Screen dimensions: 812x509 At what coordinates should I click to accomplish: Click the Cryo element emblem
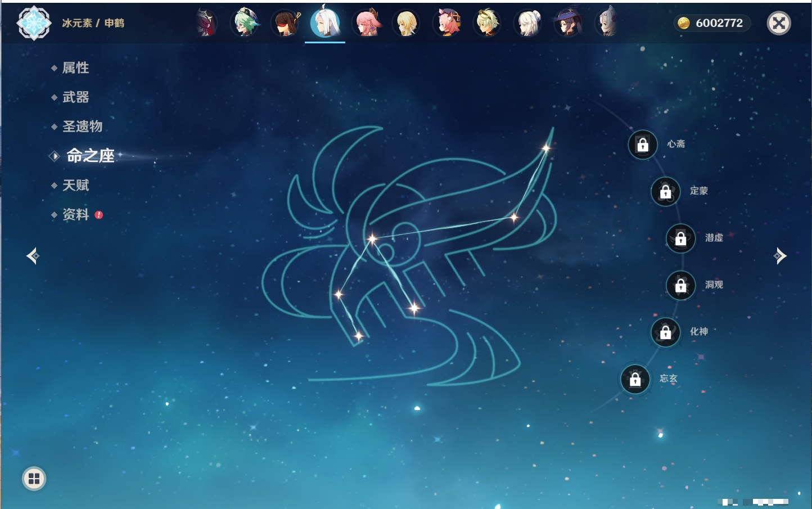(34, 23)
